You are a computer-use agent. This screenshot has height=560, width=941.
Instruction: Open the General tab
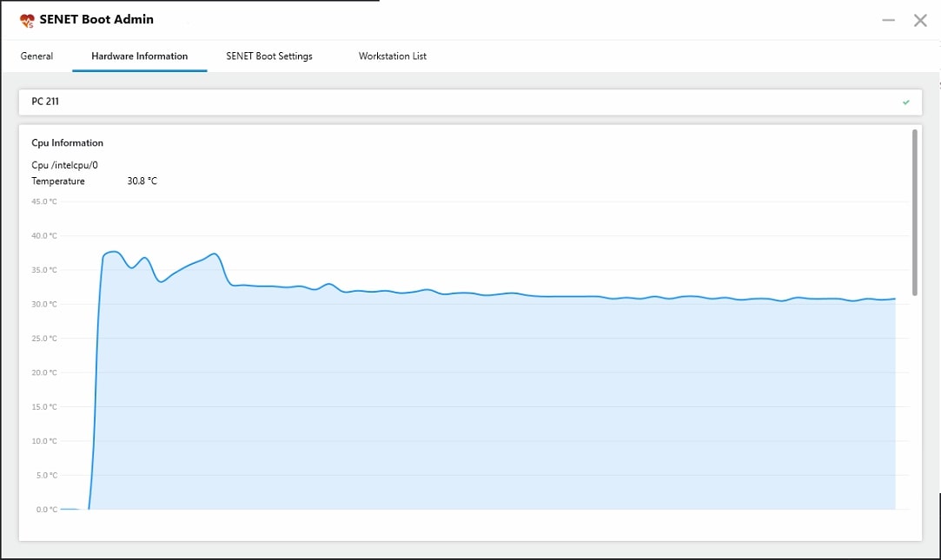[x=36, y=56]
